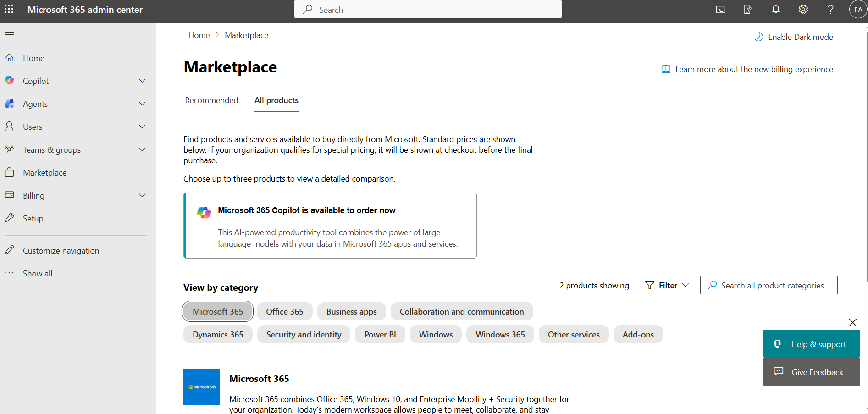Select the Windows 365 category

coord(500,334)
